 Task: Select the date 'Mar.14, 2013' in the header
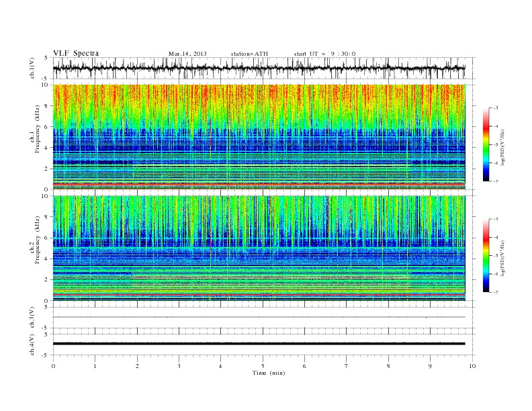pos(187,54)
